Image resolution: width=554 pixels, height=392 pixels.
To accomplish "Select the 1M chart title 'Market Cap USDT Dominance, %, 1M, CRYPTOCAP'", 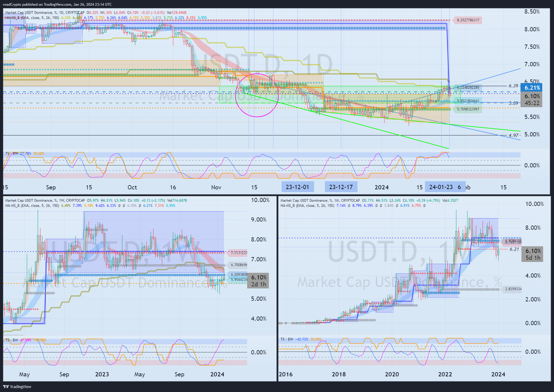I will coord(320,201).
